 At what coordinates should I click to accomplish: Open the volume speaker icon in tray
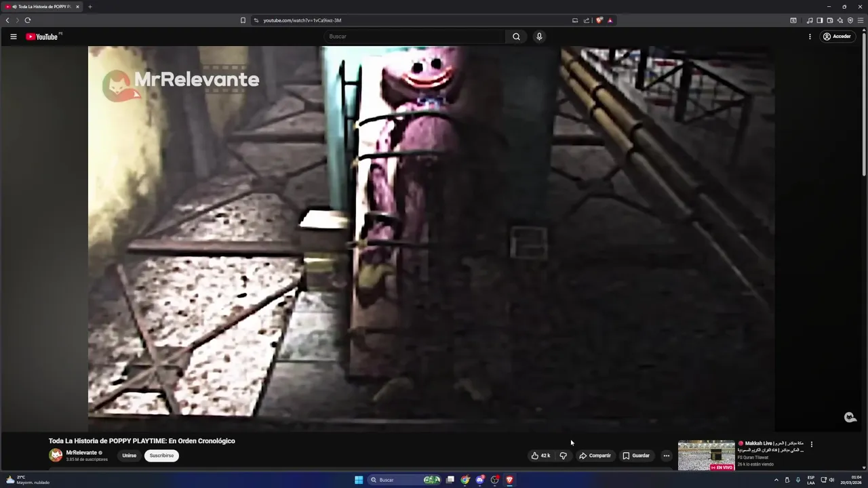click(831, 480)
